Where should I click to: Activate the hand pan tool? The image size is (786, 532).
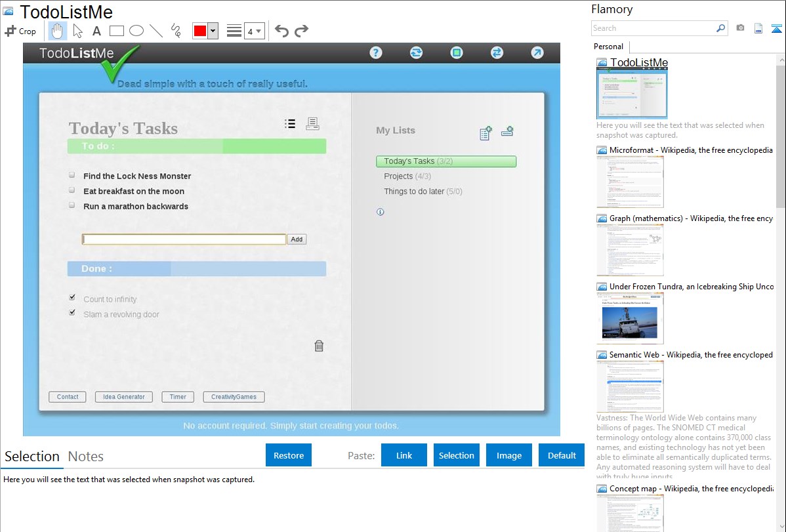57,31
